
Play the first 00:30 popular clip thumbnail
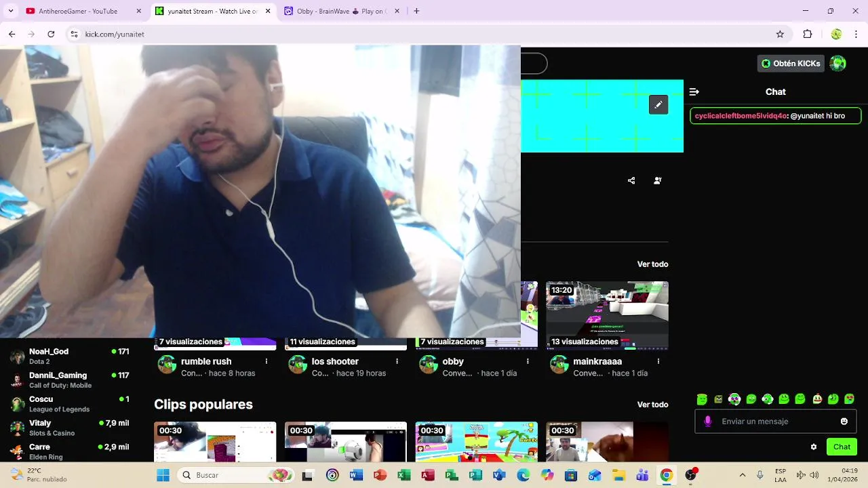[215, 442]
